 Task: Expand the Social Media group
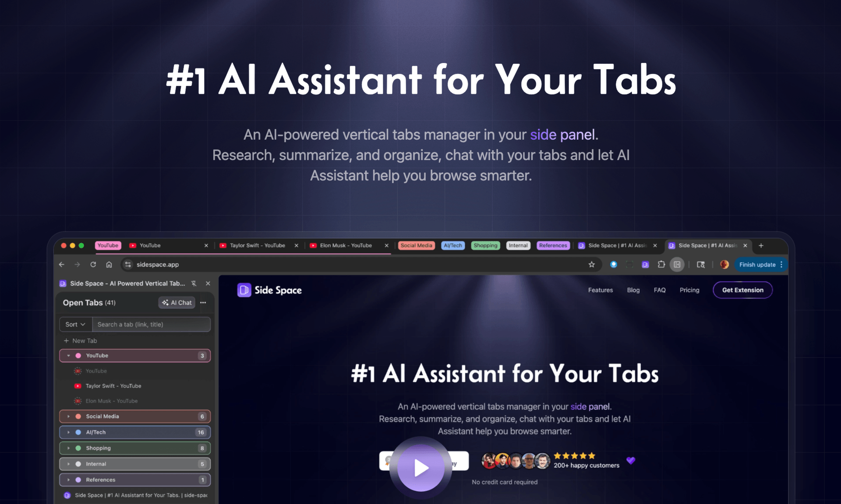tap(69, 416)
